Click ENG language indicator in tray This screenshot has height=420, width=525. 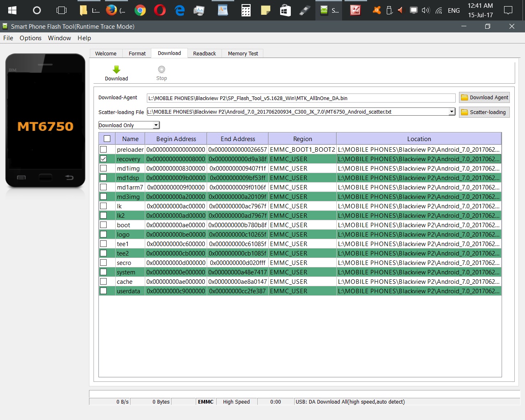point(454,11)
